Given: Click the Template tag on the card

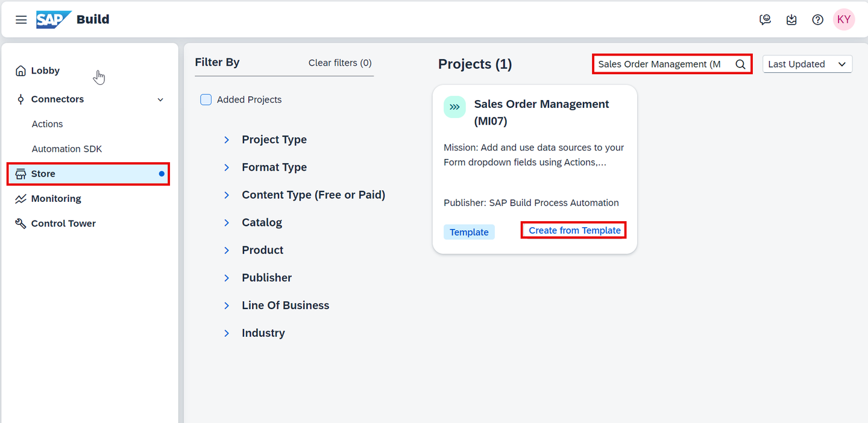Looking at the screenshot, I should point(469,232).
